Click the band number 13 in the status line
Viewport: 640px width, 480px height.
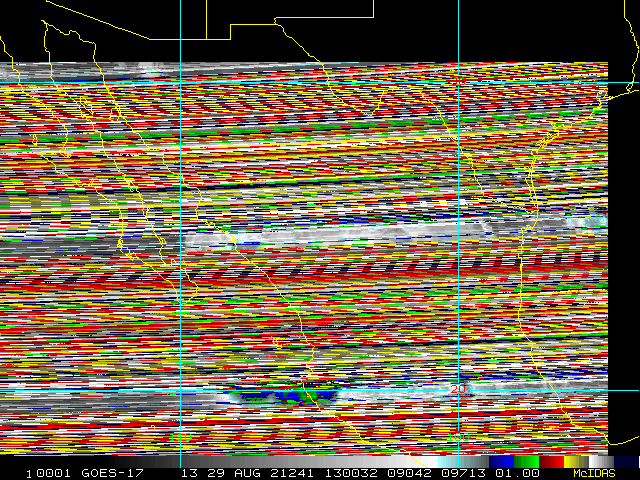tap(189, 473)
